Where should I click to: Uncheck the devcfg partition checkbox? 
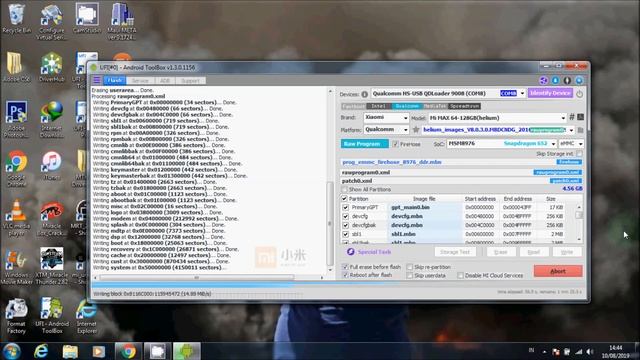click(346, 216)
